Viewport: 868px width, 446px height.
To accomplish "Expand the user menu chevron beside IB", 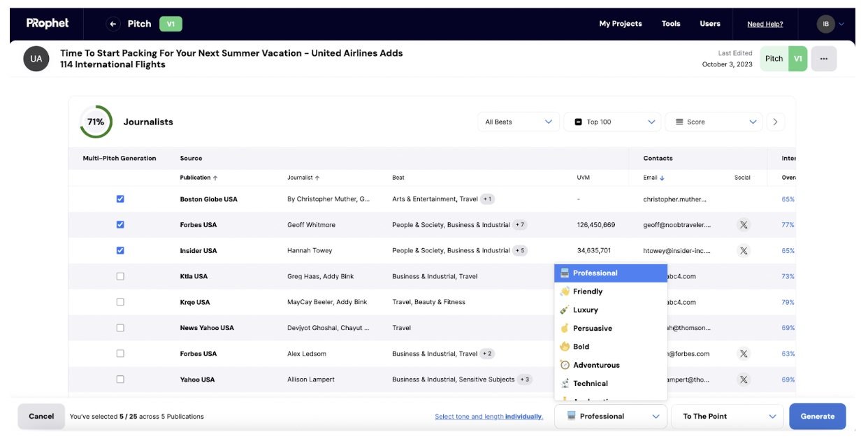I will pyautogui.click(x=841, y=24).
